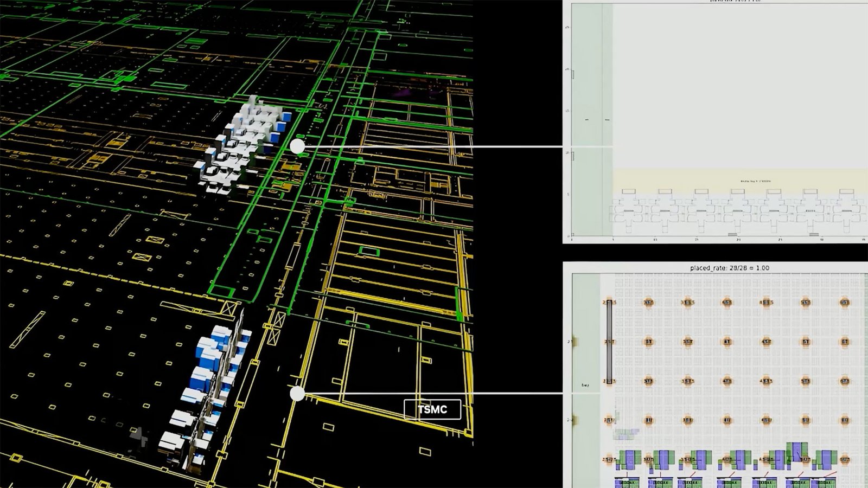Viewport: 868px width, 488px height.
Task: Select the upper white callout dot marker
Action: pyautogui.click(x=297, y=146)
